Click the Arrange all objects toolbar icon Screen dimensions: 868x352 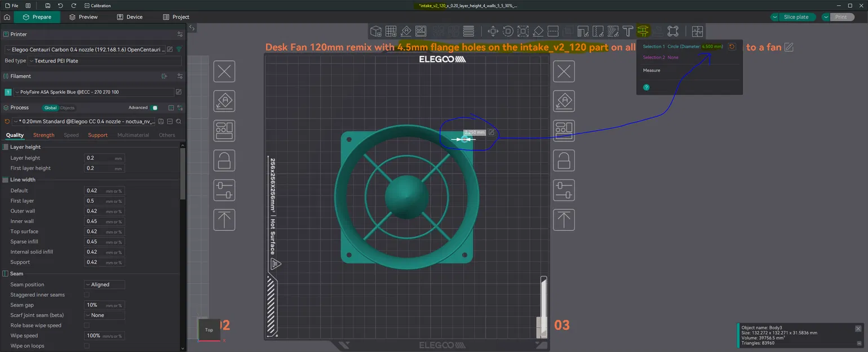tap(420, 31)
